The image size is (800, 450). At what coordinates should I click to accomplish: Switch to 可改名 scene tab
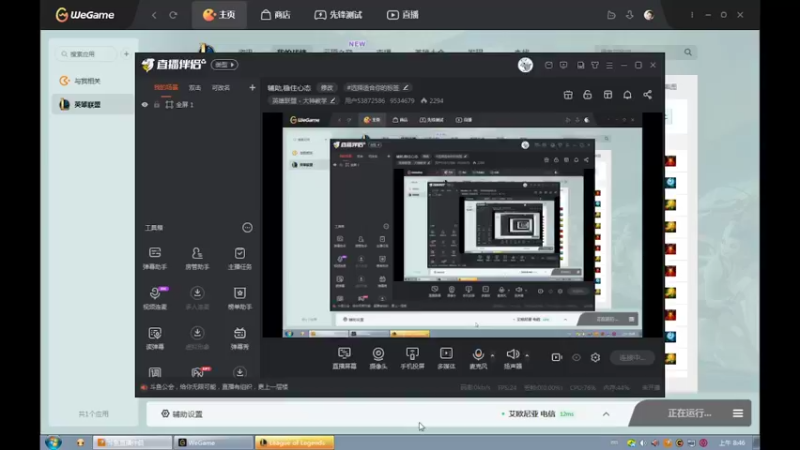[x=221, y=88]
